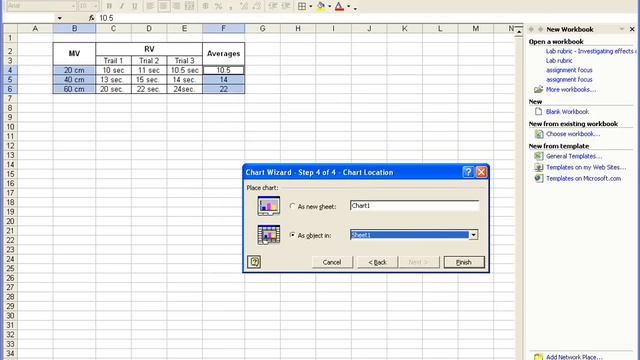Close the Chart Wizard dialog
The image size is (640, 360).
(482, 172)
